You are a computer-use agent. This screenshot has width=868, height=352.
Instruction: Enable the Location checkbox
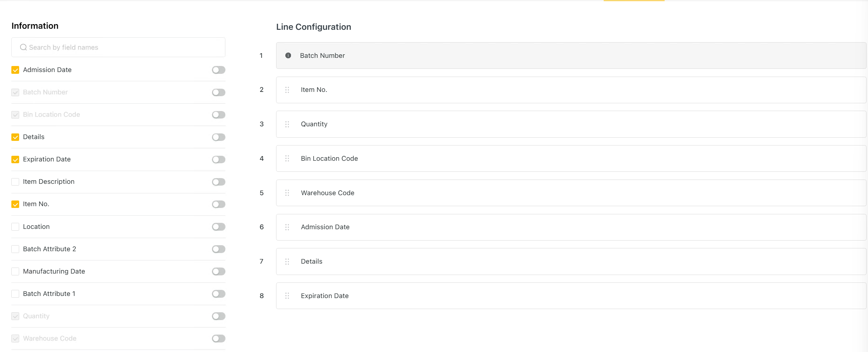tap(15, 227)
